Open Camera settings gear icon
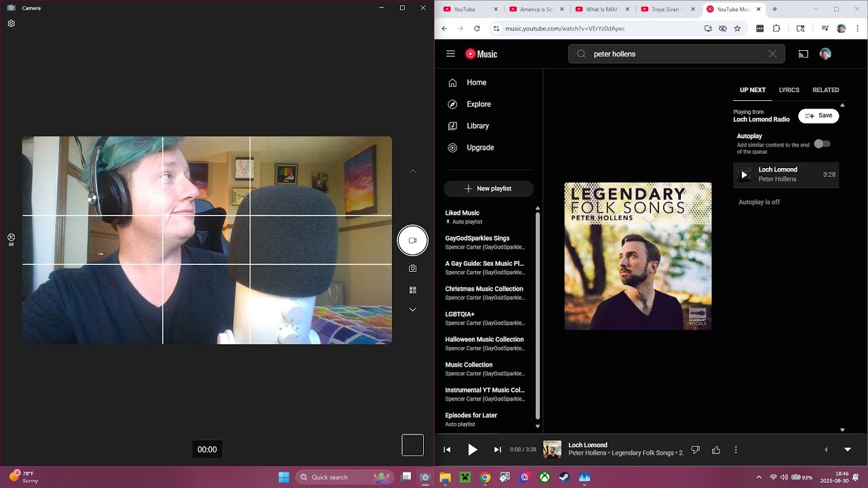The width and height of the screenshot is (868, 488). [x=12, y=24]
